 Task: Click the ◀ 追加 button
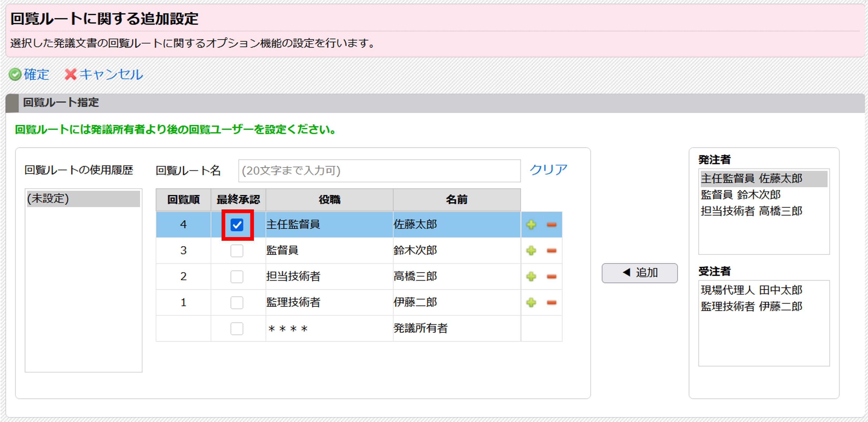pyautogui.click(x=640, y=273)
